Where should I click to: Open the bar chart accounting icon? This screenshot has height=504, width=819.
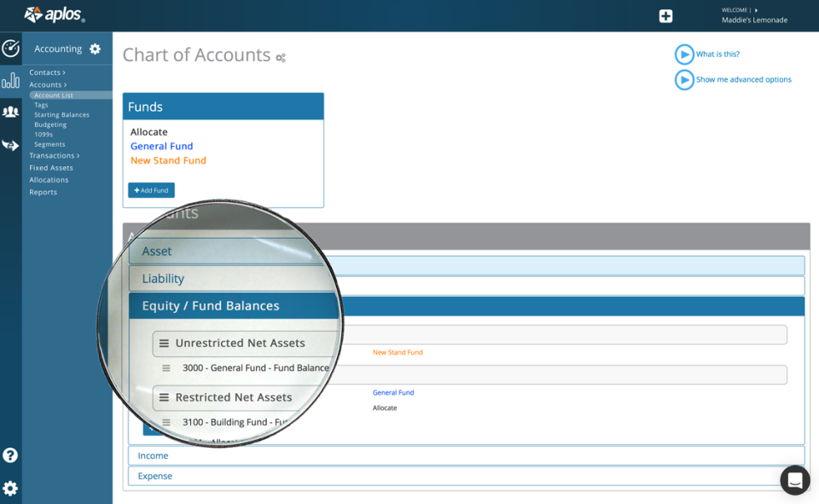tap(10, 81)
